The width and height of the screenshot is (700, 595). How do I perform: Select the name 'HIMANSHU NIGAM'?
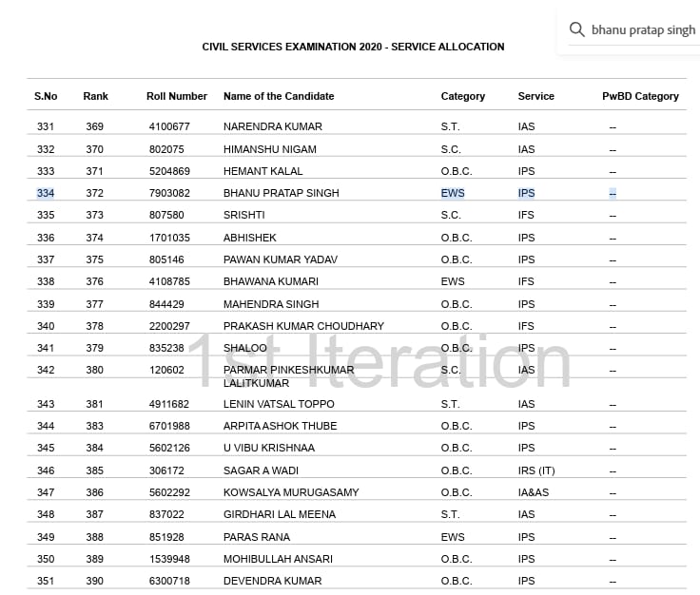point(270,149)
